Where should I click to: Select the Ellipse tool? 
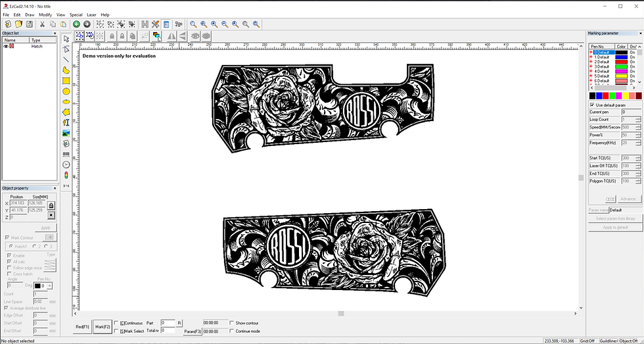pos(66,101)
